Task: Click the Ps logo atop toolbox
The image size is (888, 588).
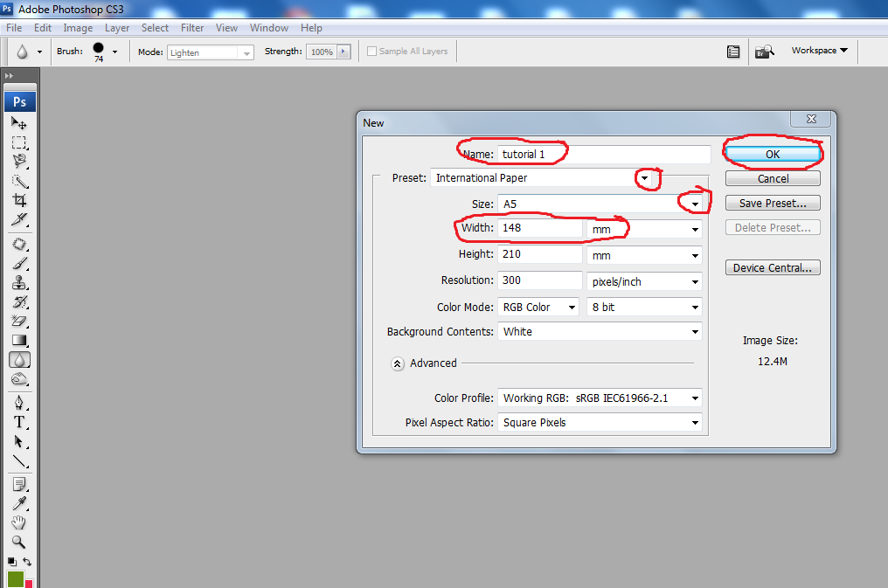Action: coord(20,102)
